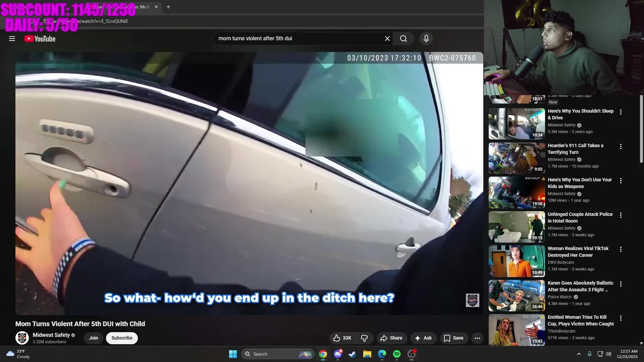Open thumbnail of Karen Goes Absolutely Ballistic video
Screen dimensions: 644x362
tap(517, 295)
